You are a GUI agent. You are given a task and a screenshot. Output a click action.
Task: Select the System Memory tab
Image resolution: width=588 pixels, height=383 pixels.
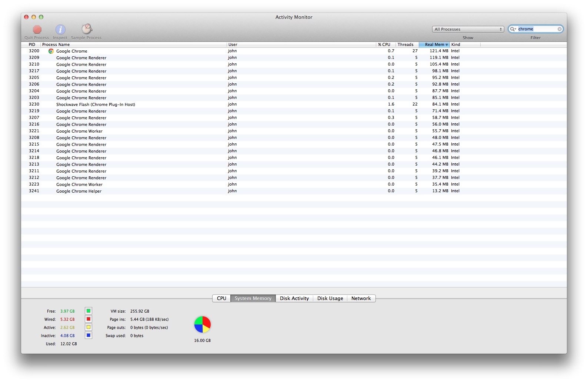253,298
